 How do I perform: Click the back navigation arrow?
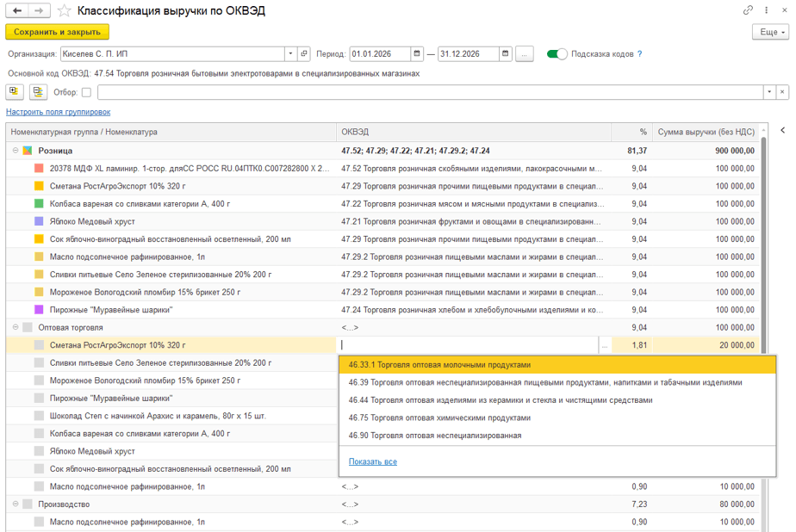tap(17, 10)
